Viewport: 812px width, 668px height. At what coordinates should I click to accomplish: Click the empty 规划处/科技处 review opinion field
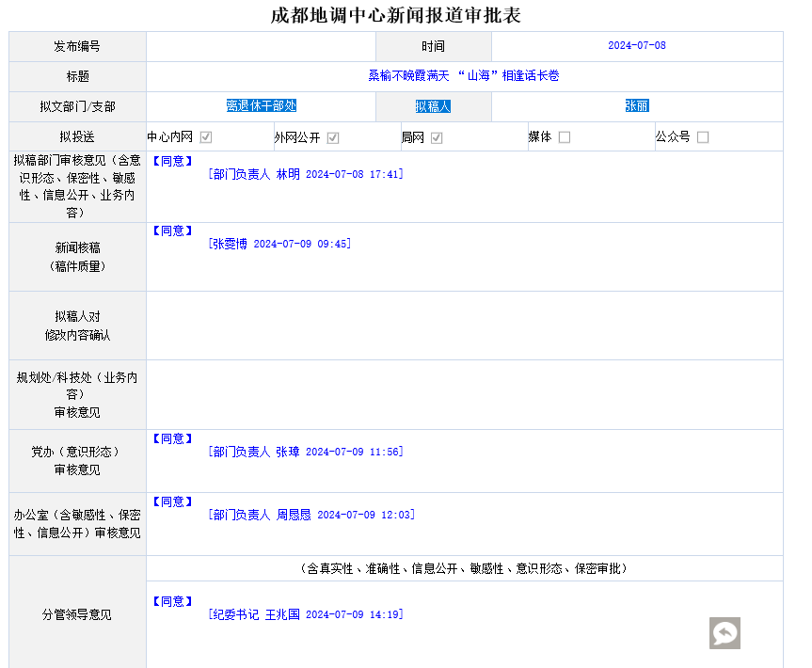click(464, 394)
